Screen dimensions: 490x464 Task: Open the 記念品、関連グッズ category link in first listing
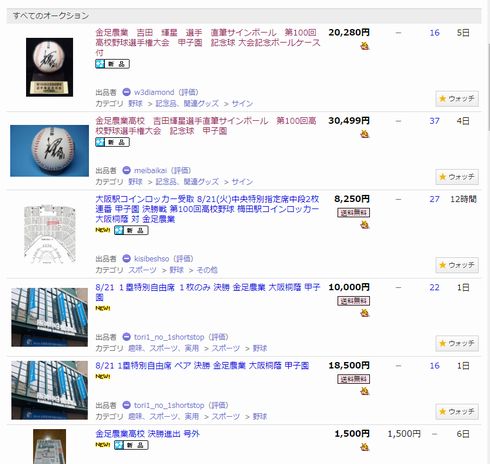tap(187, 103)
